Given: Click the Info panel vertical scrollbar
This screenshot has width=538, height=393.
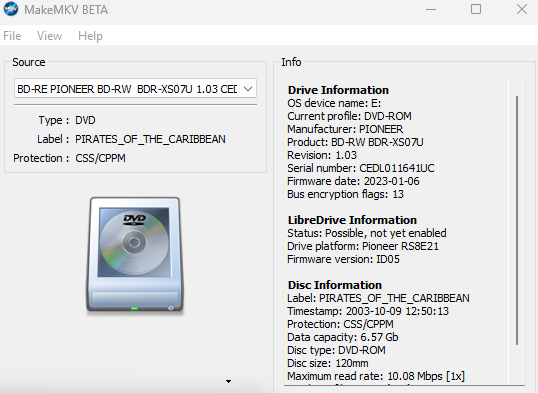Looking at the screenshot, I should coord(517,220).
